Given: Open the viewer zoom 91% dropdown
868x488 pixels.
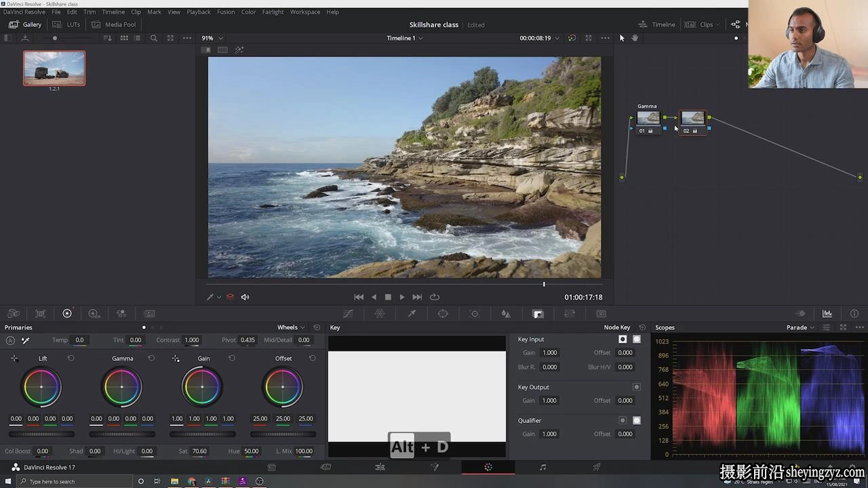Looking at the screenshot, I should 212,38.
